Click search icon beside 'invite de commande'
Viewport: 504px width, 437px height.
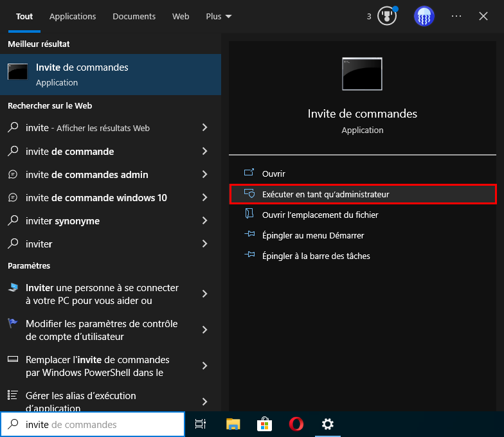coord(13,150)
